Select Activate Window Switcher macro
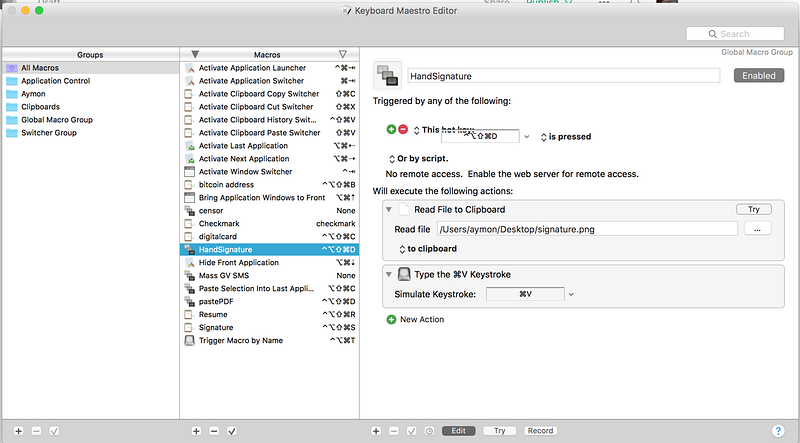Image resolution: width=800 pixels, height=443 pixels. (269, 171)
